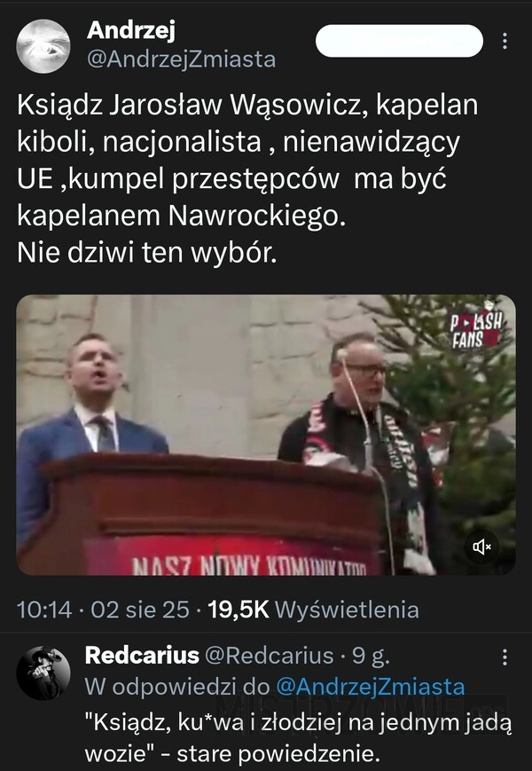Open the 9 g. reply timestamp

(371, 656)
